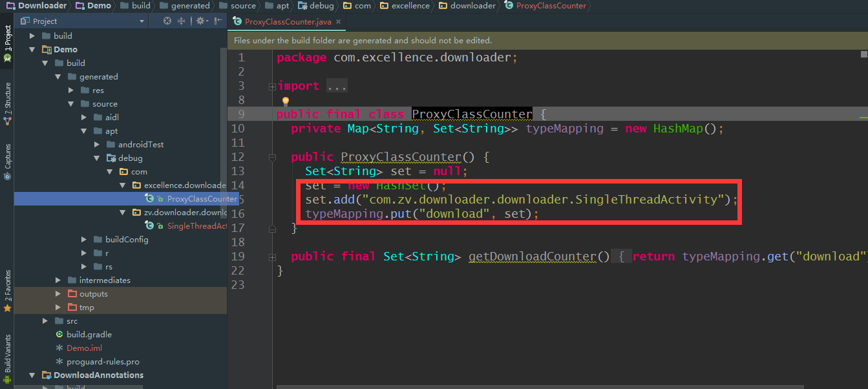Click the debug source-root folder icon
This screenshot has height=389, width=868.
click(x=111, y=158)
